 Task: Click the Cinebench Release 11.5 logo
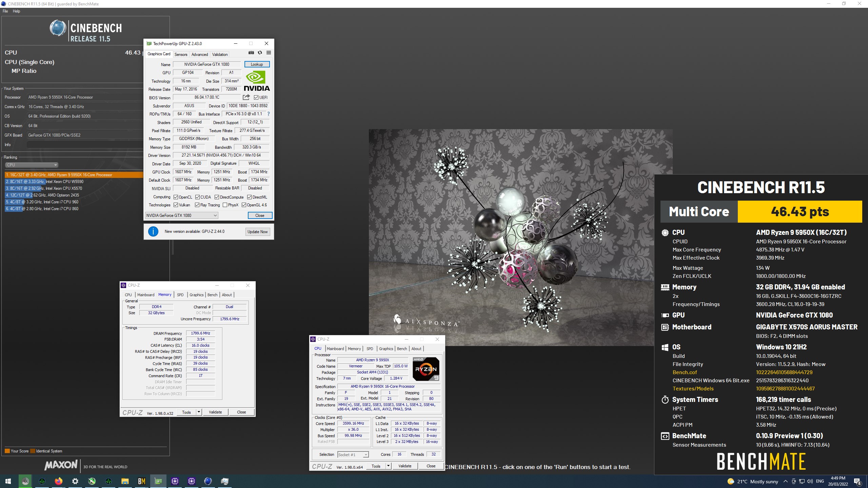(x=86, y=31)
